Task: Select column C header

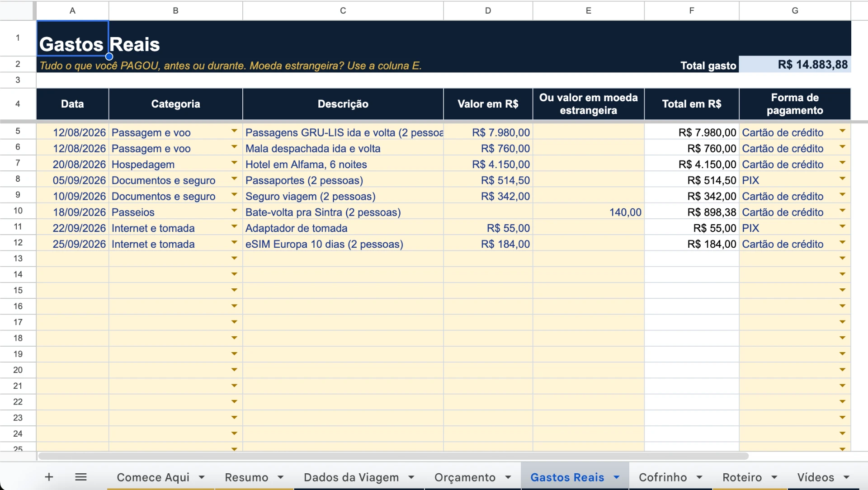Action: tap(343, 10)
